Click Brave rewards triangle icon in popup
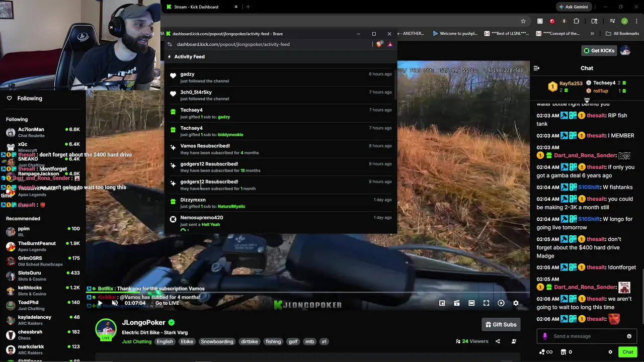Viewport: 644px width, 362px height. coord(390,44)
